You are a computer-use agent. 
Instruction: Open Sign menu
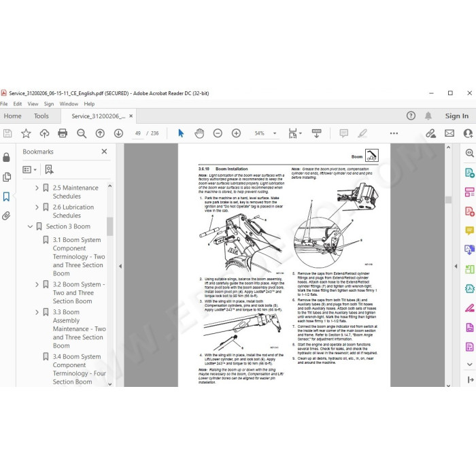(x=48, y=104)
